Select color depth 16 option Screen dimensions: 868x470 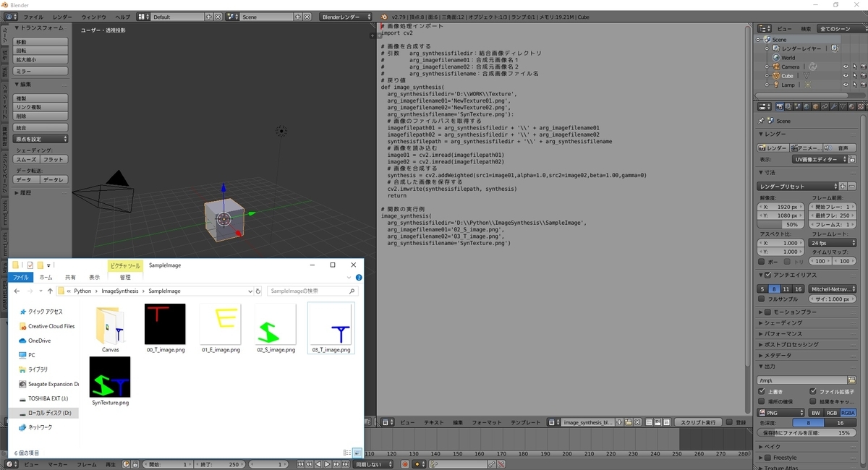click(841, 422)
